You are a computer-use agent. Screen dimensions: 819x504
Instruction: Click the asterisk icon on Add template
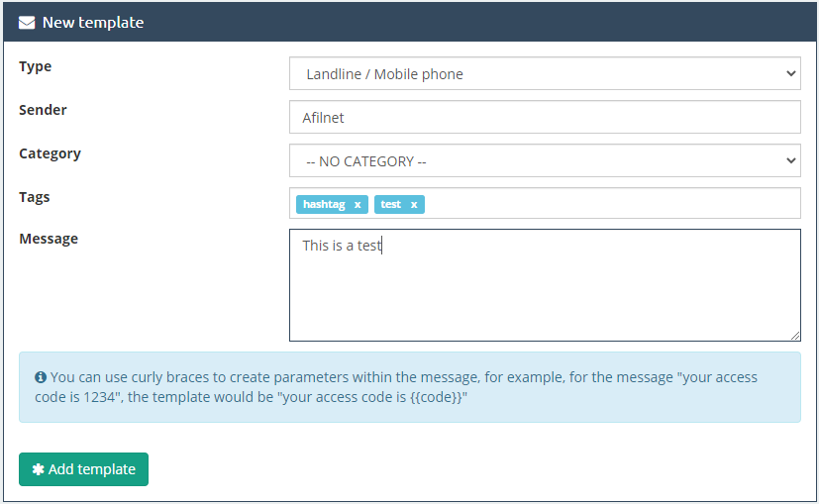39,469
